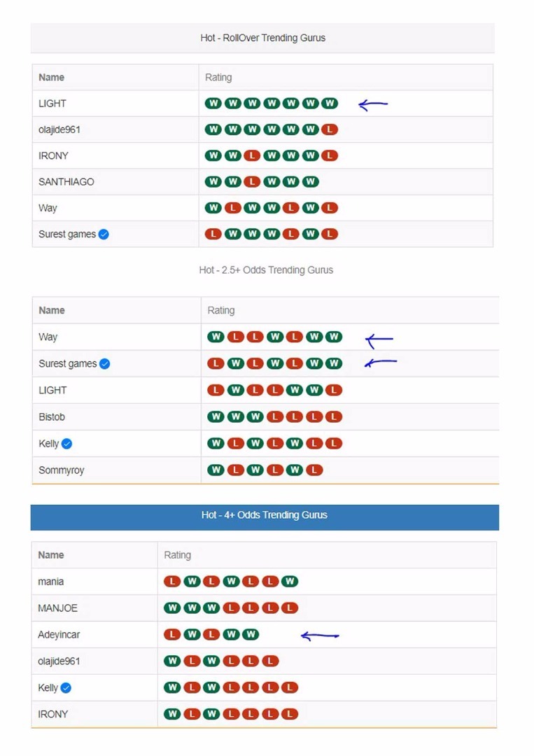Open mania guru profile
The width and height of the screenshot is (534, 756).
(x=50, y=582)
